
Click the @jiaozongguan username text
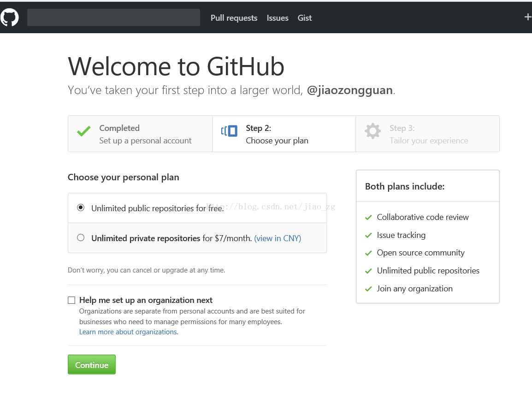click(x=350, y=90)
